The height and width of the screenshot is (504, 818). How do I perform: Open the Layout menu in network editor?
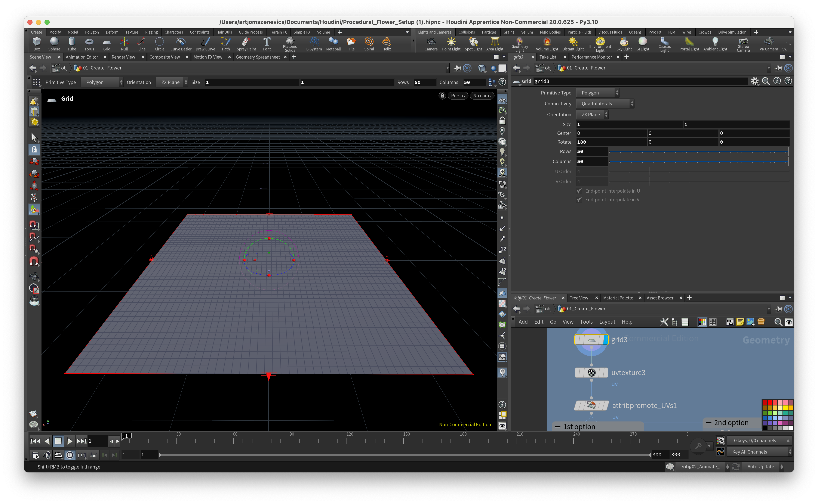click(x=607, y=322)
